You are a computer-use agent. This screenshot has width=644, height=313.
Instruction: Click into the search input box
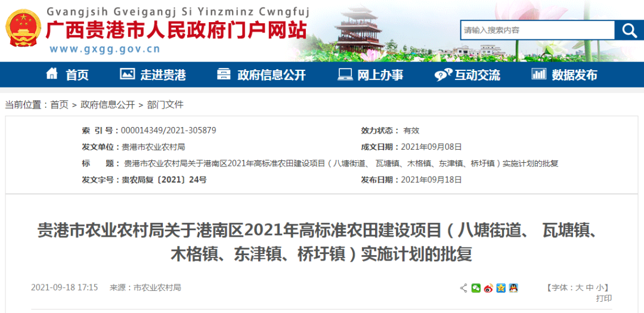coord(537,30)
